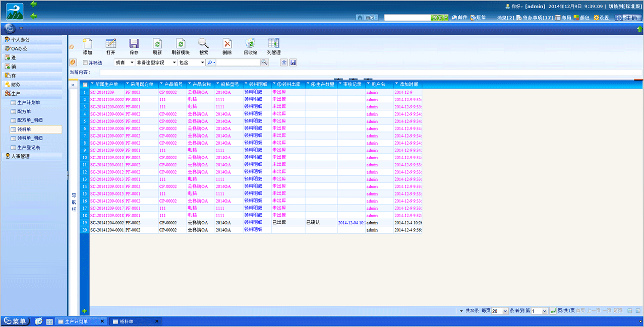Open the 颜色 color theme option
Screen dimensions: 644x327
point(582,18)
